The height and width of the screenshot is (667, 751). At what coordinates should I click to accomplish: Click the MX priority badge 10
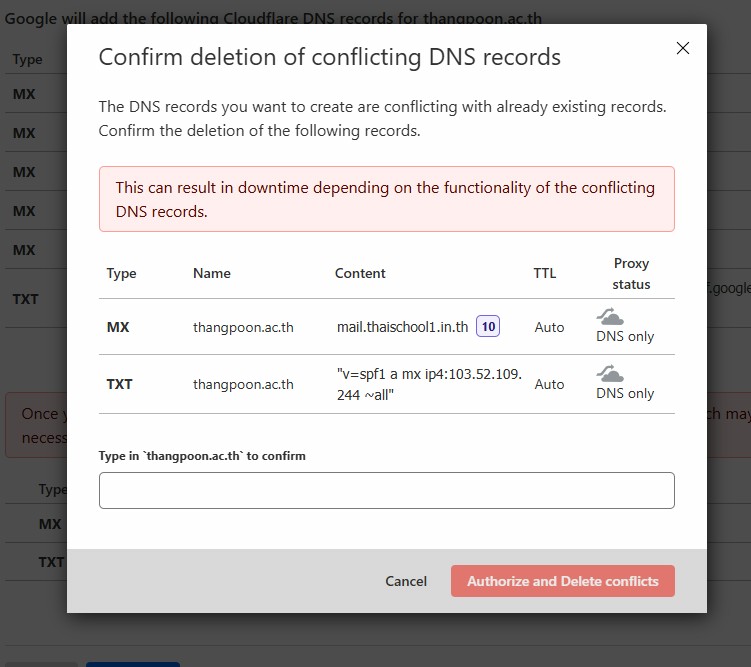[x=488, y=327]
